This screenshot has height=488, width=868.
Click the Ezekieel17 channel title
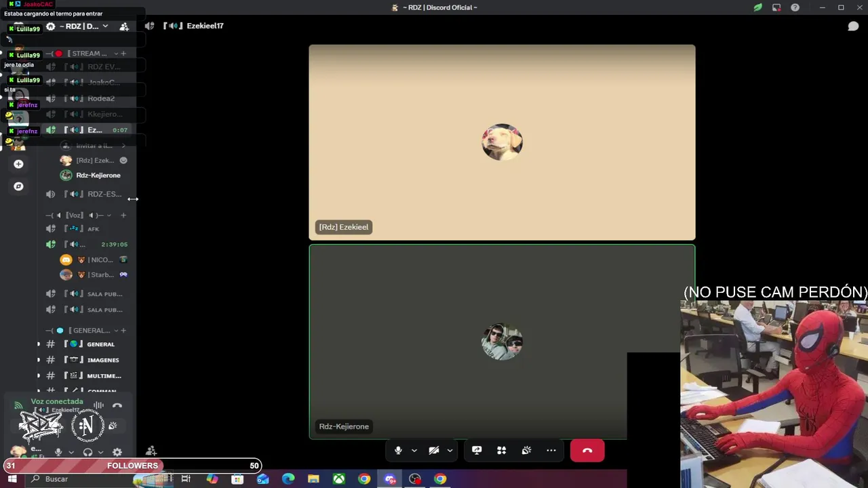205,26
